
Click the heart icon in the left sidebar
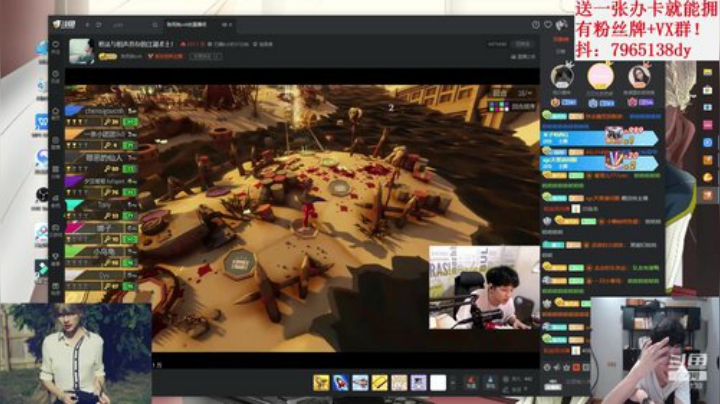(x=56, y=45)
